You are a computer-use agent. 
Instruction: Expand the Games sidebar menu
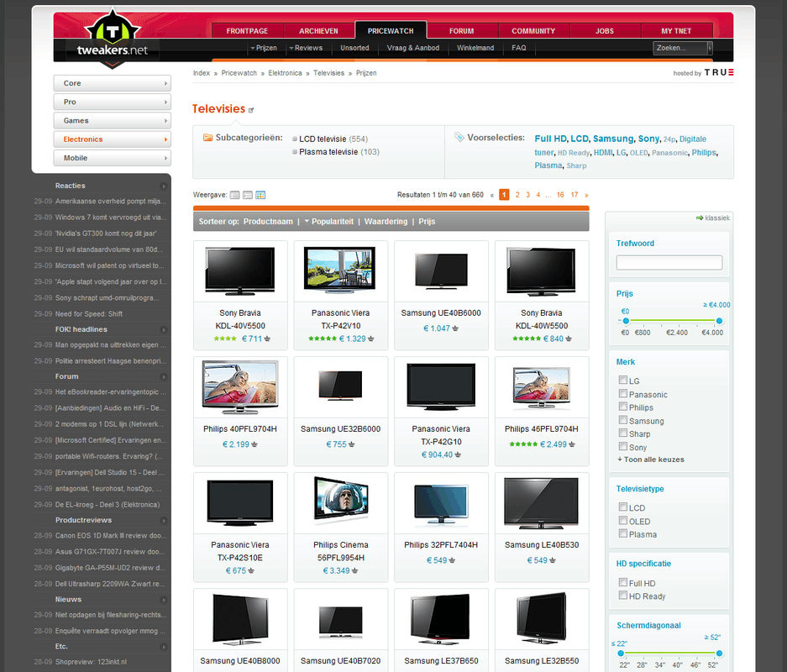113,120
